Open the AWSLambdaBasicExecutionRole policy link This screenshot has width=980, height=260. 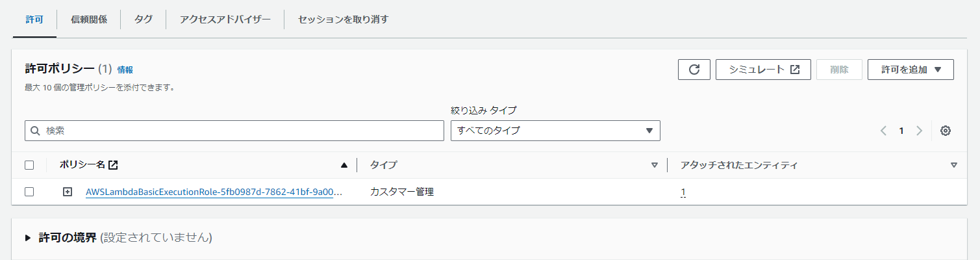click(x=214, y=192)
